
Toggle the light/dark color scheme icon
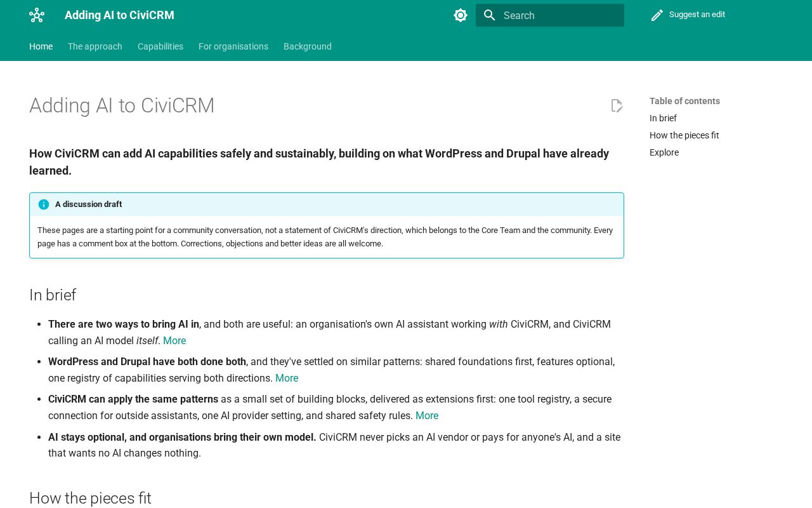point(461,15)
